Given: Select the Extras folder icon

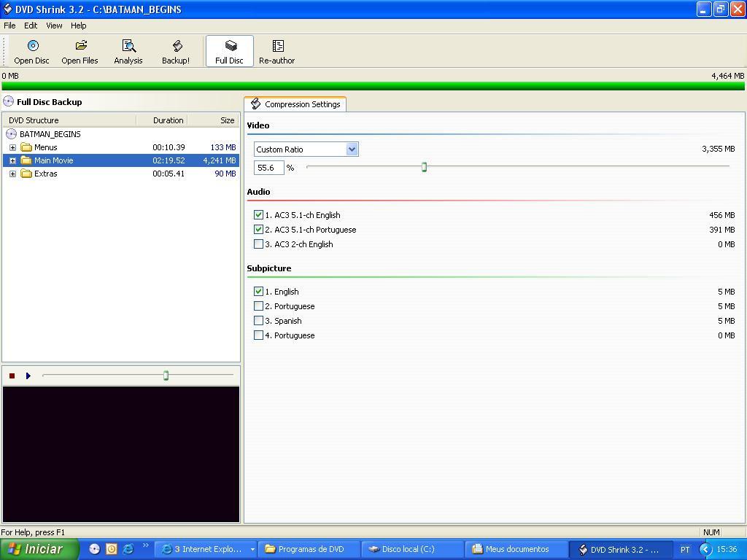Looking at the screenshot, I should [26, 174].
